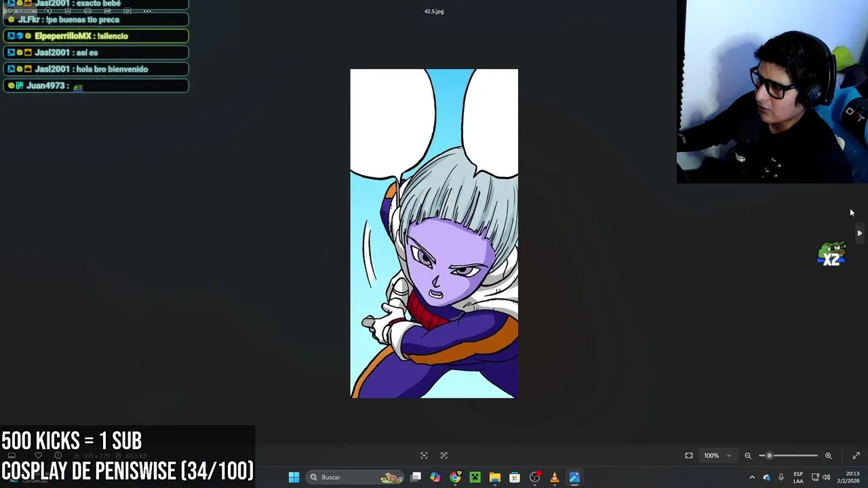Image resolution: width=868 pixels, height=488 pixels.
Task: Click the zoom in magnifier
Action: [828, 455]
